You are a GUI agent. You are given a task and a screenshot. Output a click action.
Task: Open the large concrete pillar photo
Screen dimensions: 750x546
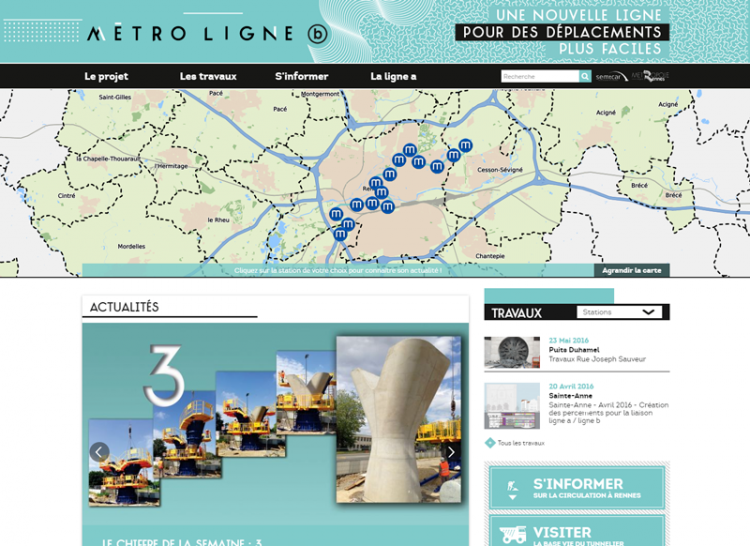pos(399,419)
